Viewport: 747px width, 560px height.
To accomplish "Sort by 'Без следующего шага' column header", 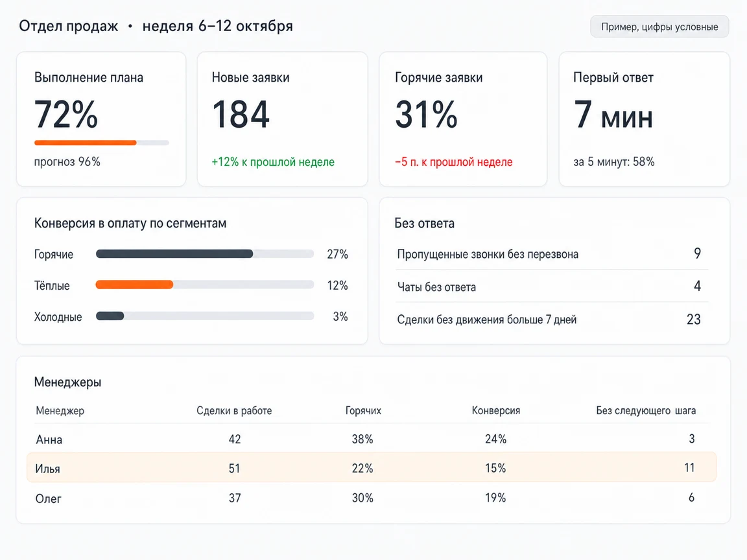I will pos(646,410).
